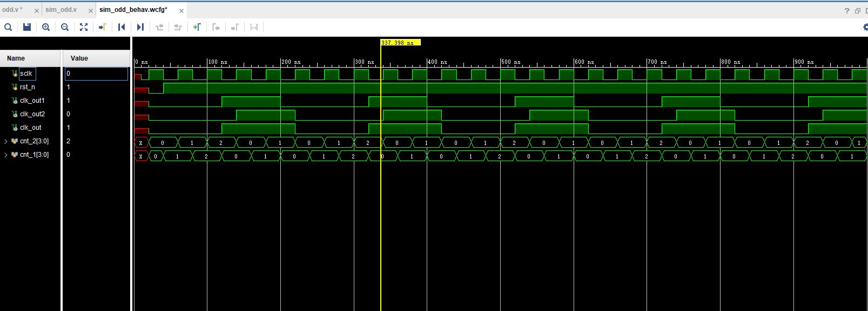Image resolution: width=868 pixels, height=311 pixels.
Task: Select the cnt_1[3:0] signal name
Action: (34, 155)
